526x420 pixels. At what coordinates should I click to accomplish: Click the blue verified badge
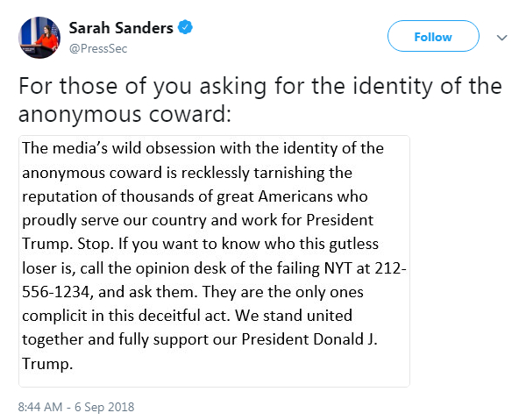pyautogui.click(x=185, y=27)
